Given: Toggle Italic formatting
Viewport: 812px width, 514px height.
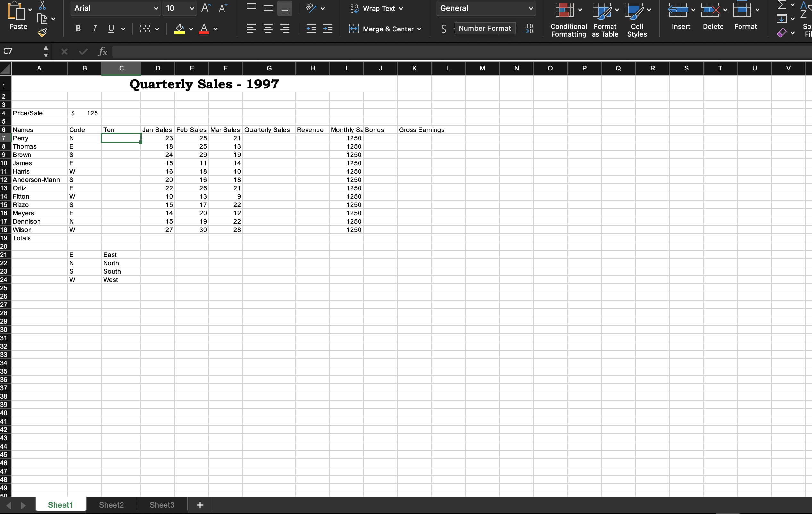Looking at the screenshot, I should pyautogui.click(x=95, y=29).
